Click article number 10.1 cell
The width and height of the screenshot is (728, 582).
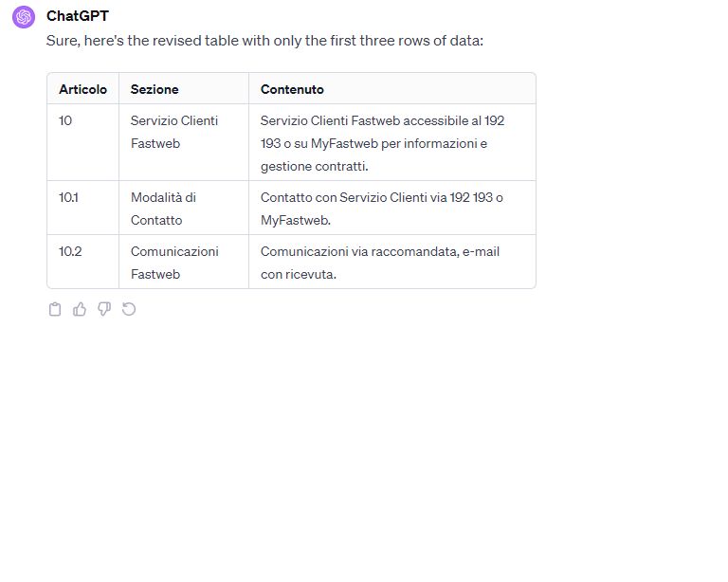coord(68,198)
